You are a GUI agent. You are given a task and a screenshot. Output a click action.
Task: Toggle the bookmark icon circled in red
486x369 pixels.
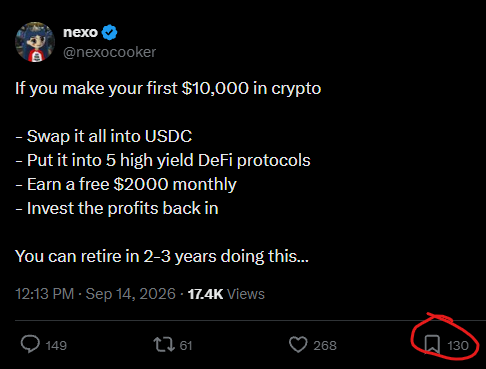pyautogui.click(x=432, y=344)
